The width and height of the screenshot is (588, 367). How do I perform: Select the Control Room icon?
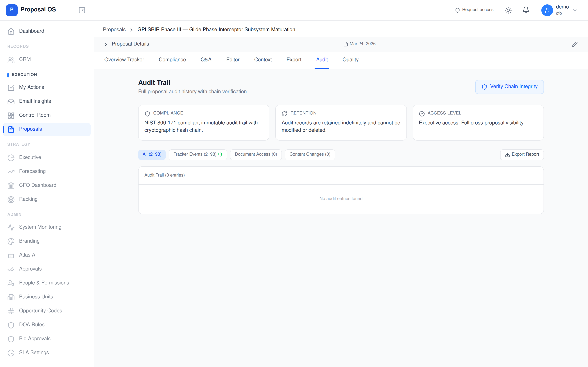click(x=11, y=115)
